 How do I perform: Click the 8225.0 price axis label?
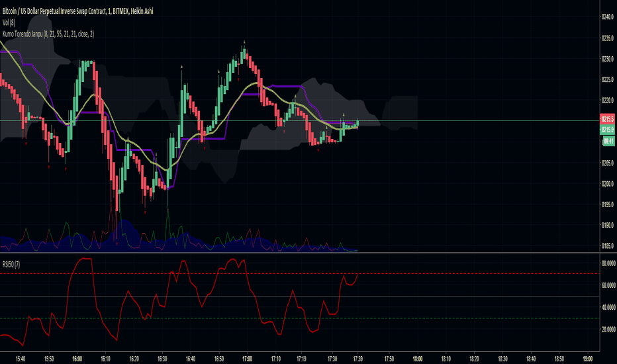(x=608, y=79)
